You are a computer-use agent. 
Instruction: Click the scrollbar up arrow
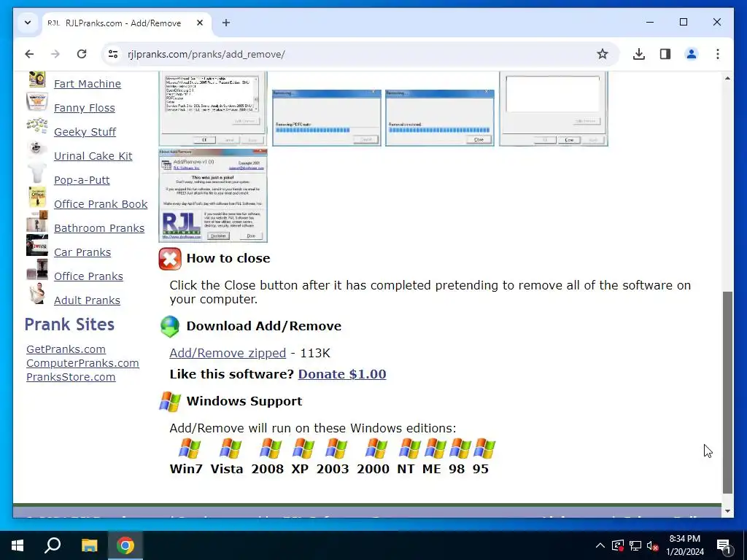[727, 78]
